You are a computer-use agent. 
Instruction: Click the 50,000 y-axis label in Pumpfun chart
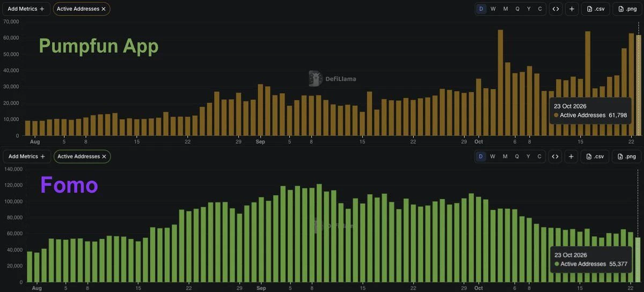[11, 54]
